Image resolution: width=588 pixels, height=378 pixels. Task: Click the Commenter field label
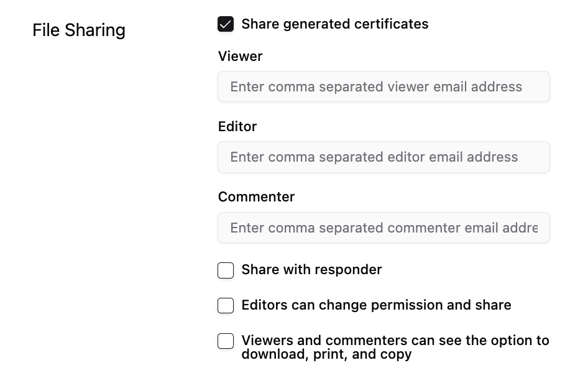(257, 197)
